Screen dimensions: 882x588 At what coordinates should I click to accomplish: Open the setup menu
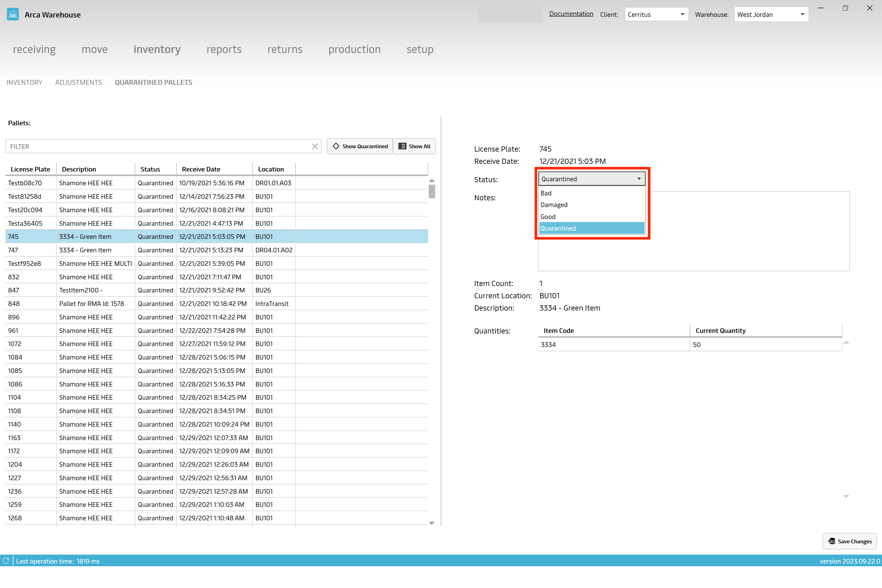(x=420, y=50)
